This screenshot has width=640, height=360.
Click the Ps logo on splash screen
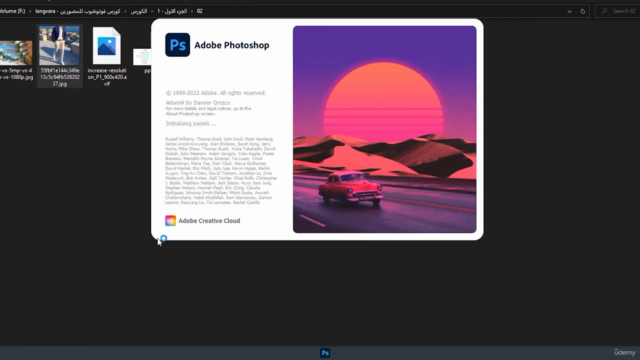[x=178, y=45]
